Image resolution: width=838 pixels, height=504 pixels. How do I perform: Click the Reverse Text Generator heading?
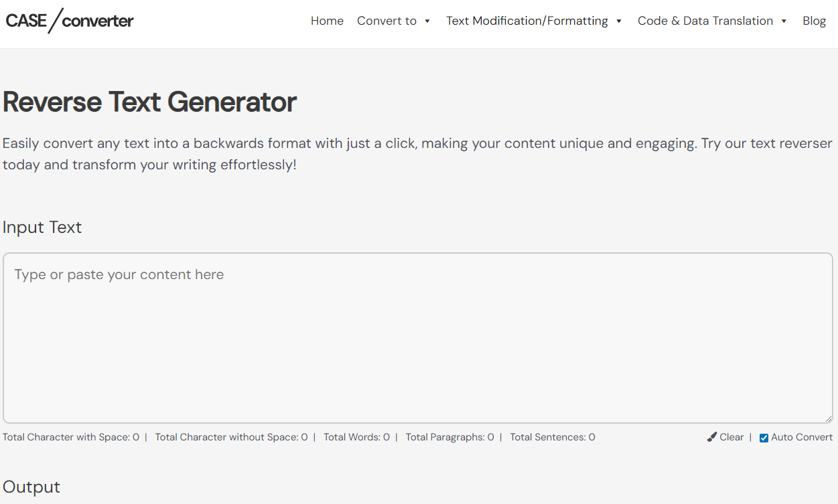(150, 102)
